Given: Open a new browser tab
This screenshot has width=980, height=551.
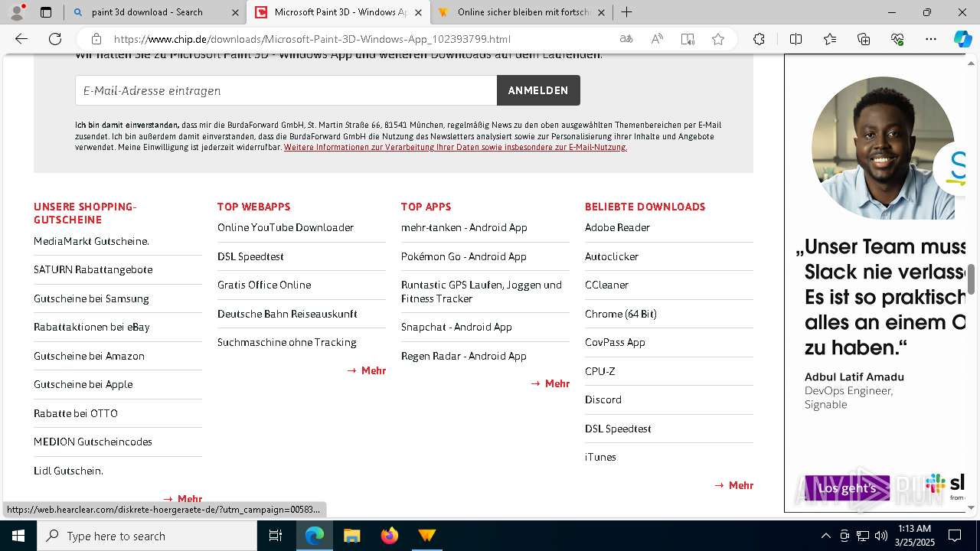Looking at the screenshot, I should (626, 12).
